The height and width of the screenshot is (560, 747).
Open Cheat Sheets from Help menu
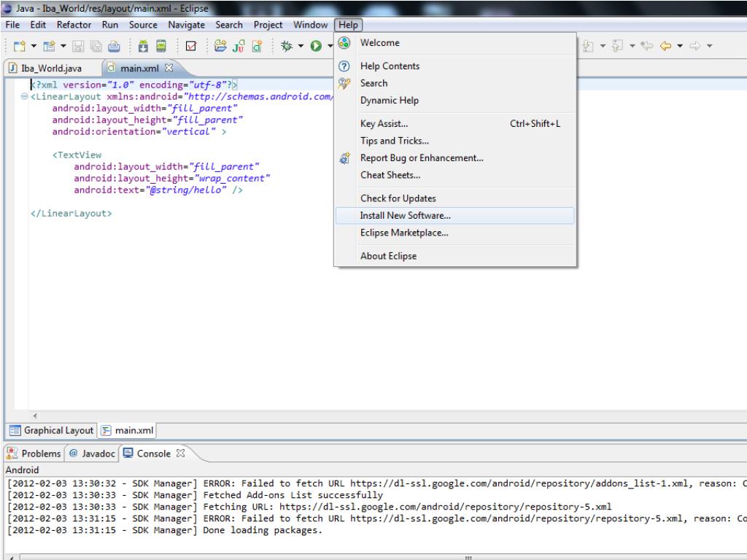455,175
